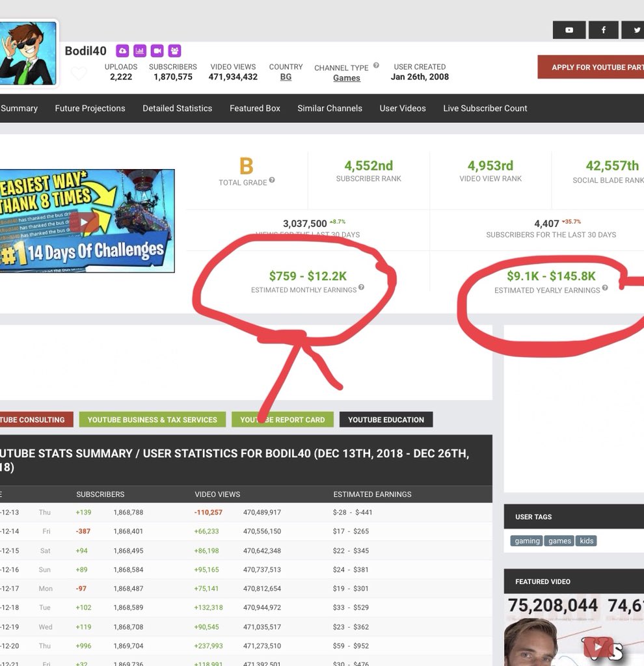644x666 pixels.
Task: Click the 470,737,513 total views cell
Action: coord(262,570)
